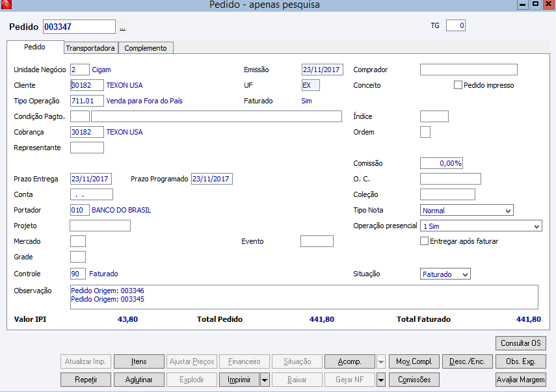Switch to the Transportadora tab
This screenshot has height=392, width=556.
pos(90,48)
